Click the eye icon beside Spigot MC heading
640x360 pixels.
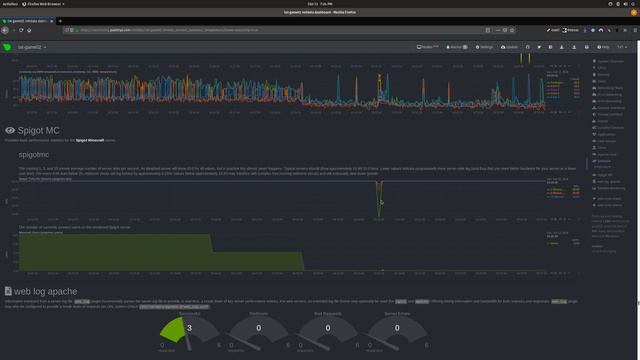pyautogui.click(x=10, y=130)
